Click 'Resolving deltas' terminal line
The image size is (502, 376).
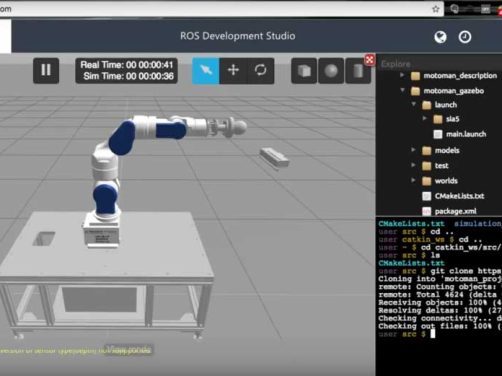point(440,310)
